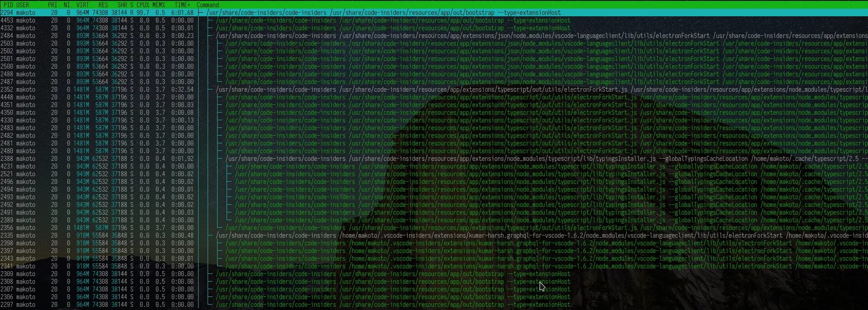The image size is (868, 310).
Task: Select process row with PID 2494
Action: tap(434, 189)
